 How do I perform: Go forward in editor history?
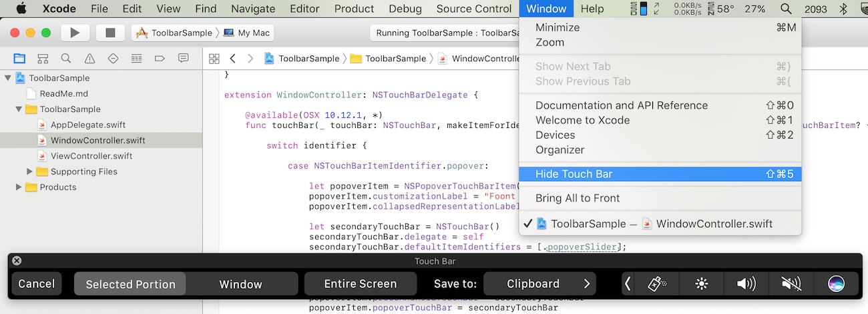click(250, 59)
